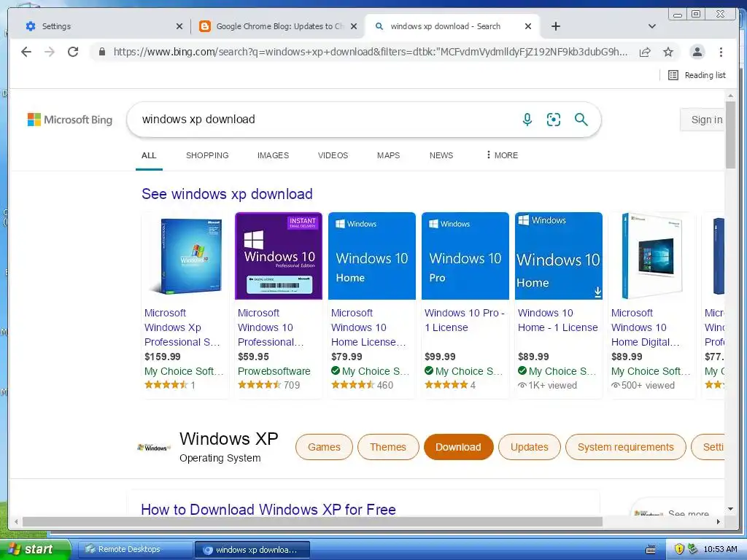Close the Google Chrome Blog tab
This screenshot has width=747, height=560.
pos(354,27)
